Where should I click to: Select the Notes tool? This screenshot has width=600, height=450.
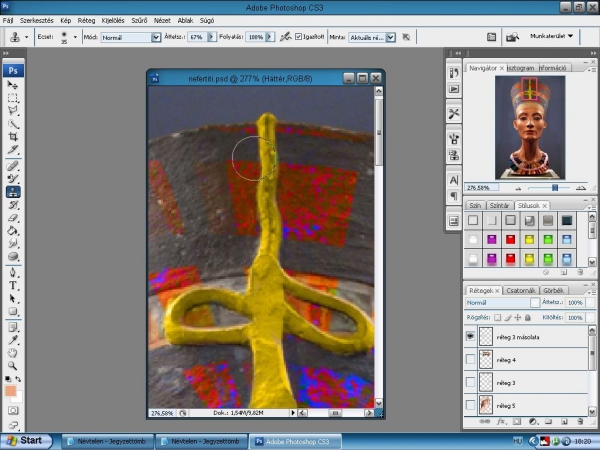pos(13,327)
